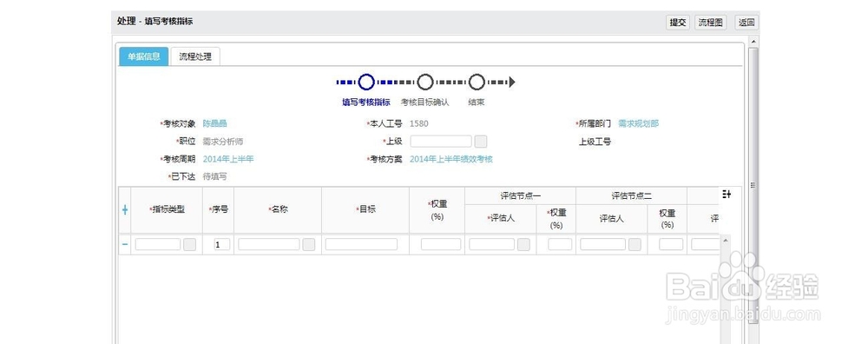The width and height of the screenshot is (868, 344).
Task: Click the page vertical scrollbar thumb
Action: click(753, 186)
